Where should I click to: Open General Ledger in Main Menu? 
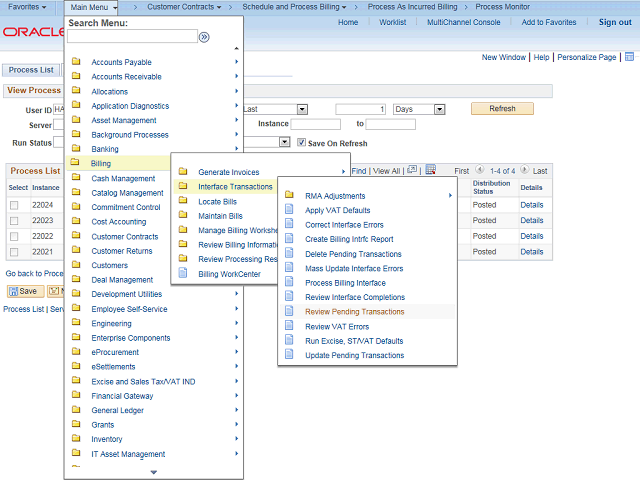coord(117,410)
